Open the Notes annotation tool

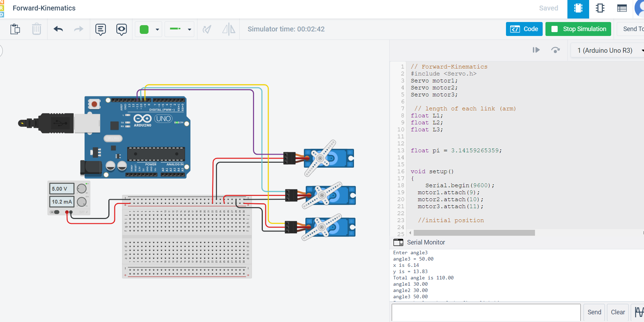coord(101,29)
